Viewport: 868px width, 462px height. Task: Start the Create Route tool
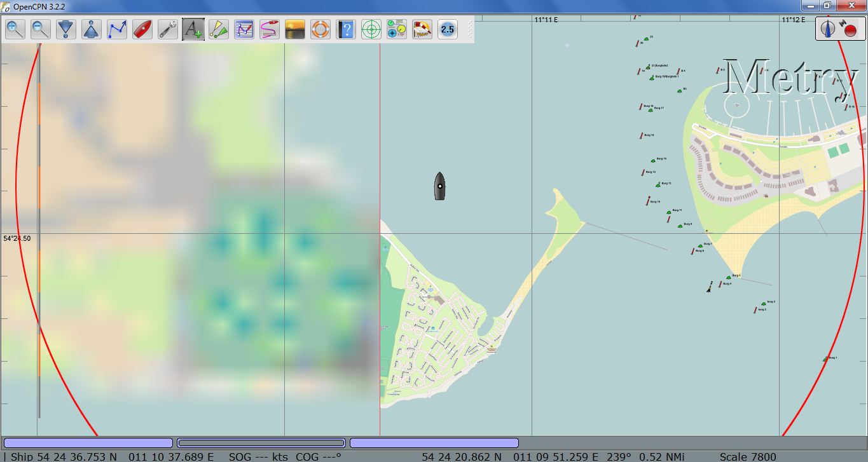coord(117,29)
